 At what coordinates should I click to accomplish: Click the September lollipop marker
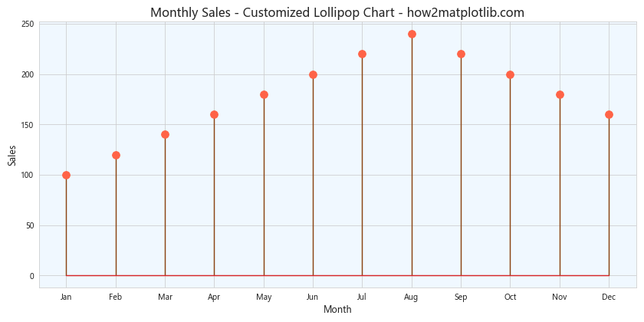(461, 54)
